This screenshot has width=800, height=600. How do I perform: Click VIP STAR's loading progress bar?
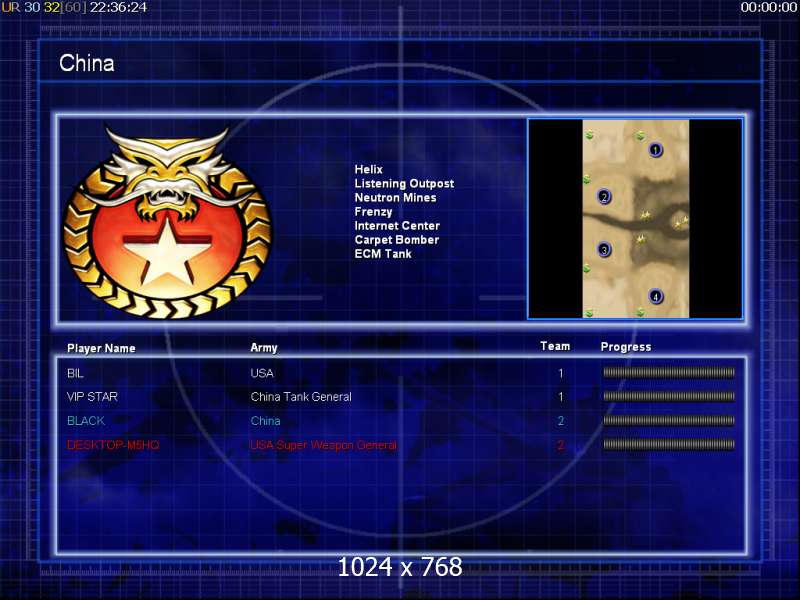669,396
